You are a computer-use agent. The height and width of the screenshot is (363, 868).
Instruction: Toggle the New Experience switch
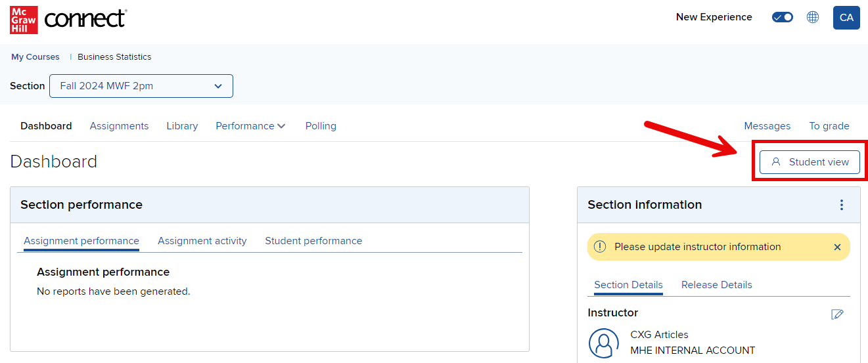[783, 18]
